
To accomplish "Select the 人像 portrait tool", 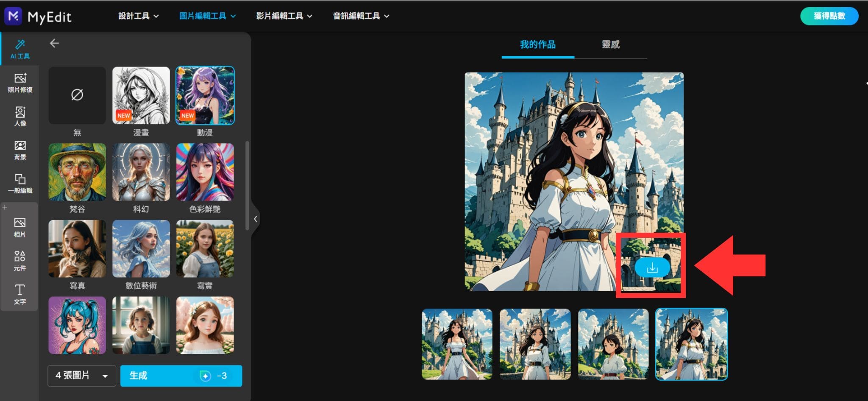I will (x=20, y=116).
